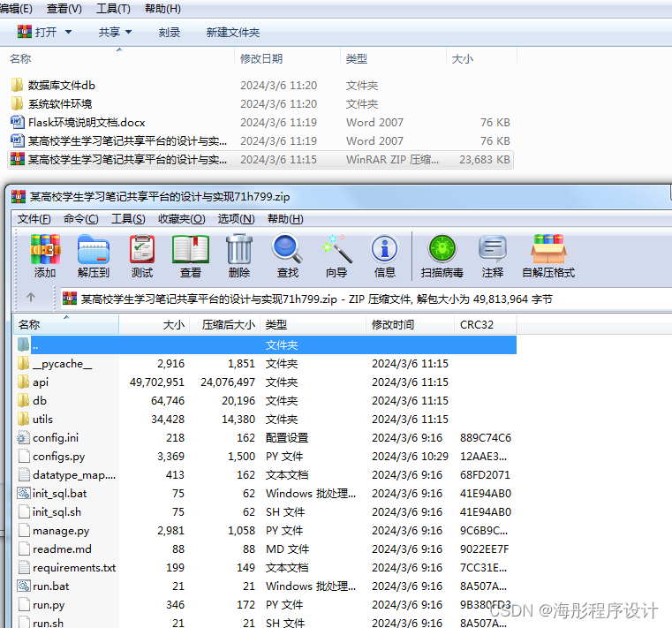This screenshot has width=672, height=628.
Task: Sort the archive by the 大小 column header
Action: 155,325
